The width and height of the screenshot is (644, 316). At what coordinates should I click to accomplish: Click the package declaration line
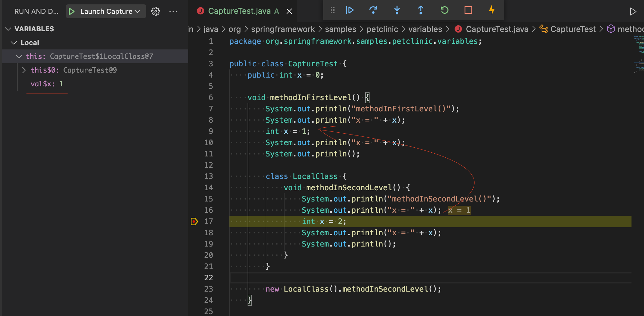coord(355,41)
